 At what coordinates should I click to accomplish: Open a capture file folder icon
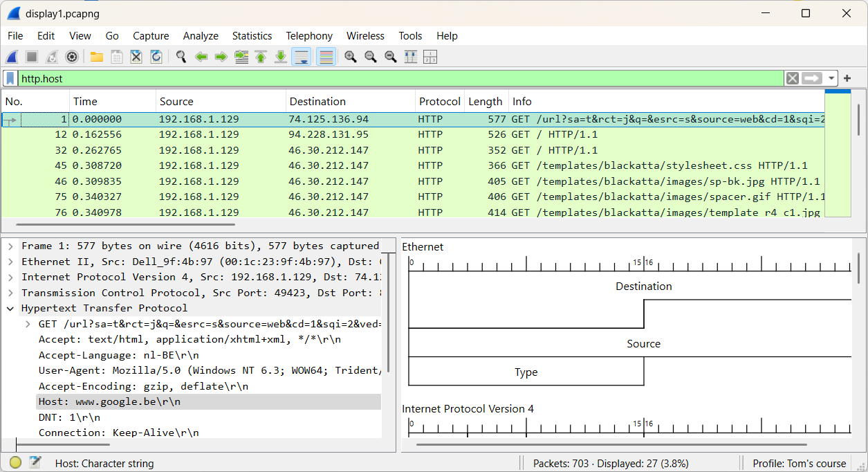coord(97,57)
